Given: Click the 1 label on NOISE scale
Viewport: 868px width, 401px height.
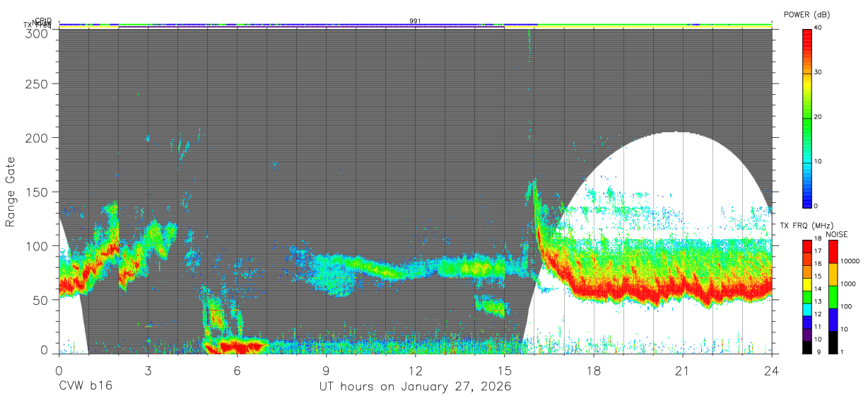Looking at the screenshot, I should (x=841, y=351).
